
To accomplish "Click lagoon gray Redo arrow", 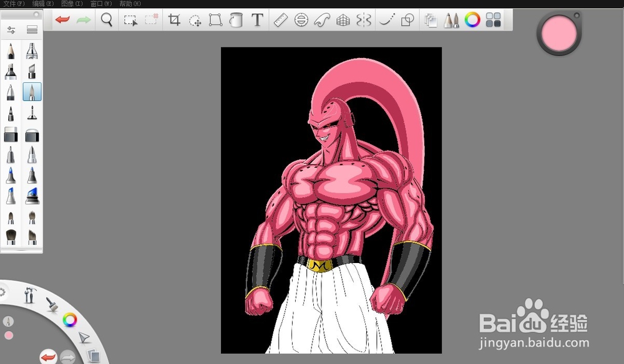I will [68, 357].
